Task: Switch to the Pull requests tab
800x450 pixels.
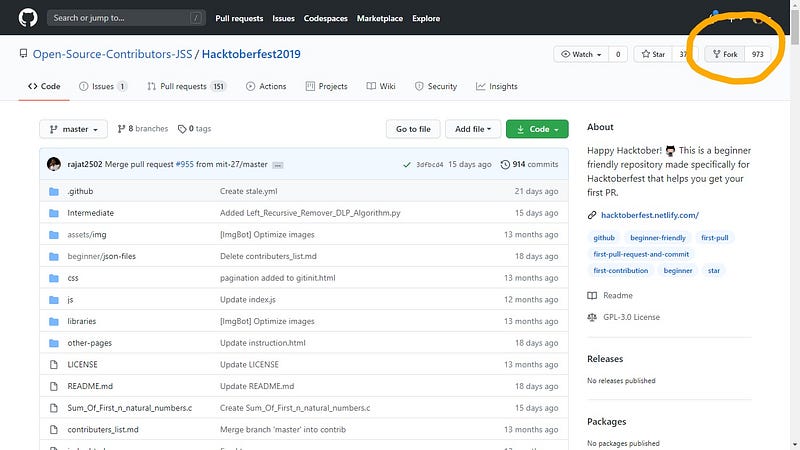Action: 185,87
